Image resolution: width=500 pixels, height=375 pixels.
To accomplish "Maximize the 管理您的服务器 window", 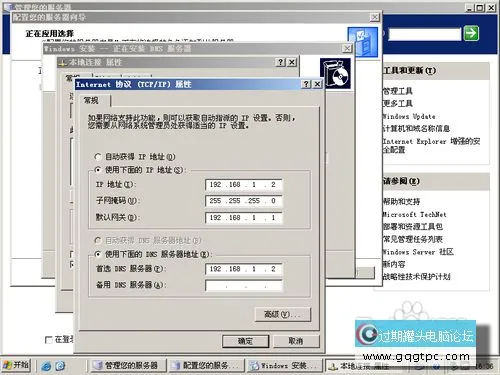I will coord(480,7).
